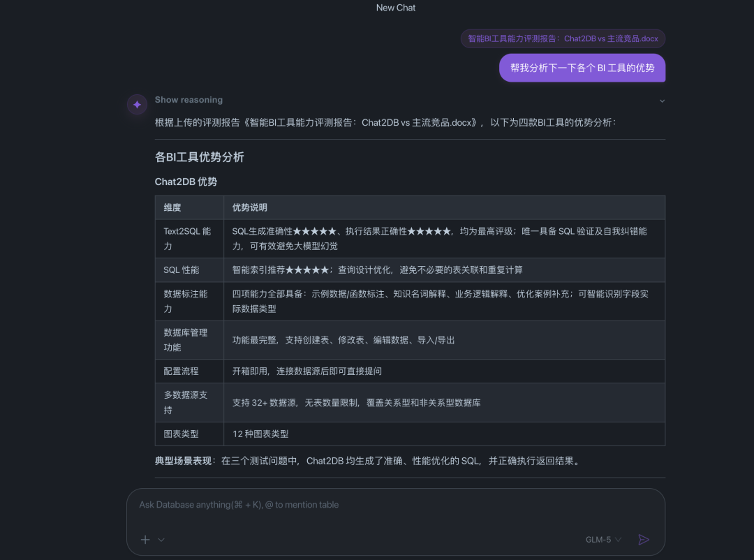Click the intro sentence starting 根据上传的评测报告
Image resolution: width=754 pixels, height=560 pixels.
(385, 123)
